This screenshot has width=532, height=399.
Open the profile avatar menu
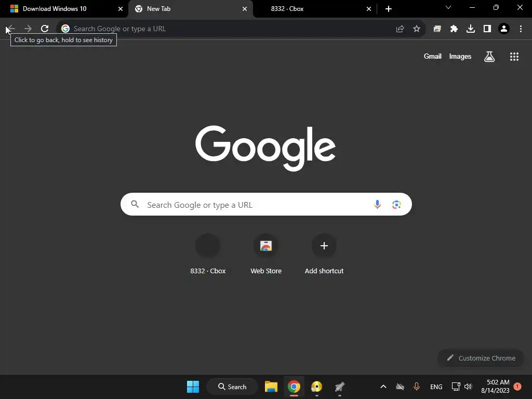click(504, 29)
